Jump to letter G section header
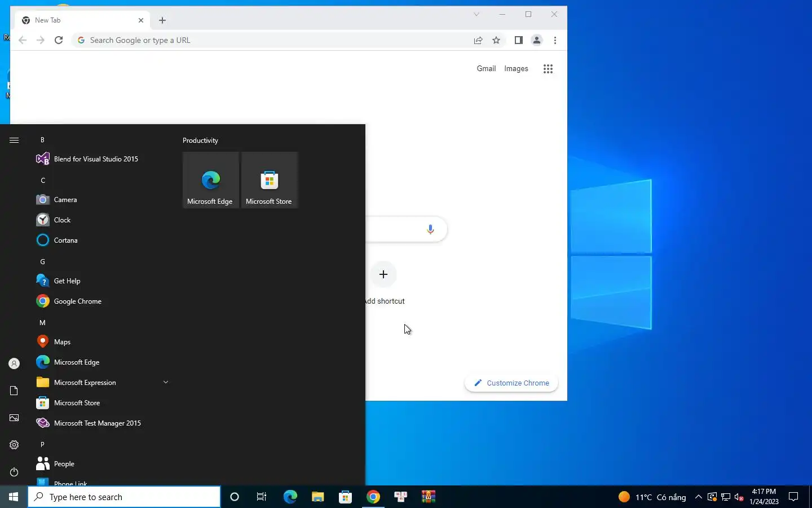 [x=42, y=262]
